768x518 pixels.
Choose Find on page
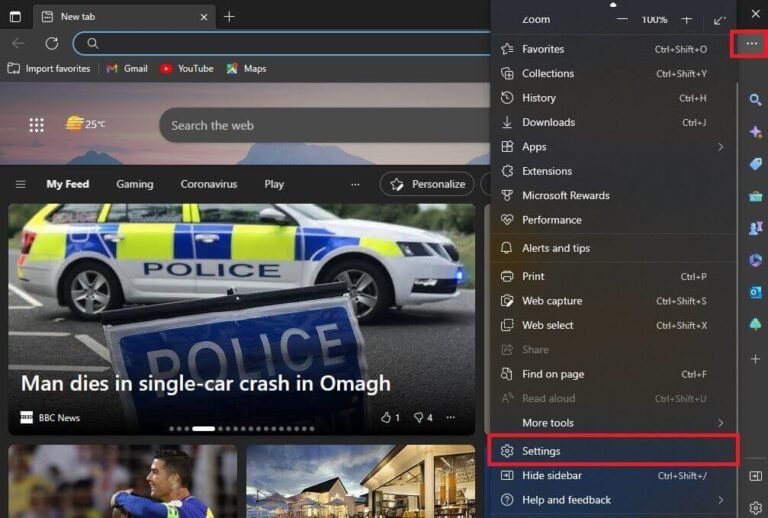[x=613, y=374]
